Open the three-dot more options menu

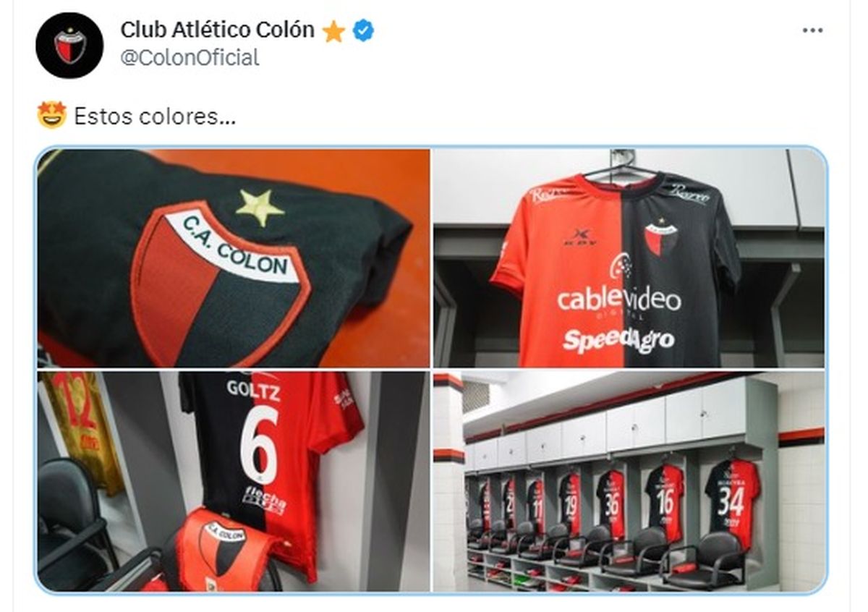click(812, 30)
